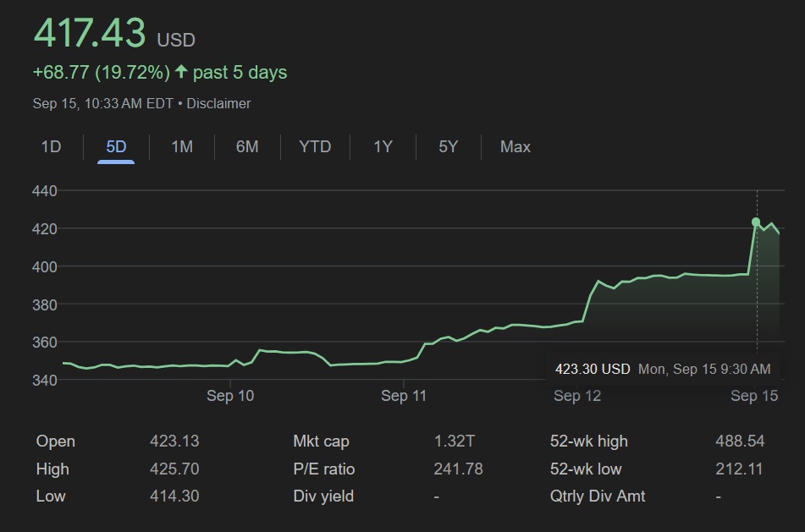Switch to the 1D time range tab
Screen dimensions: 805x532
point(52,147)
